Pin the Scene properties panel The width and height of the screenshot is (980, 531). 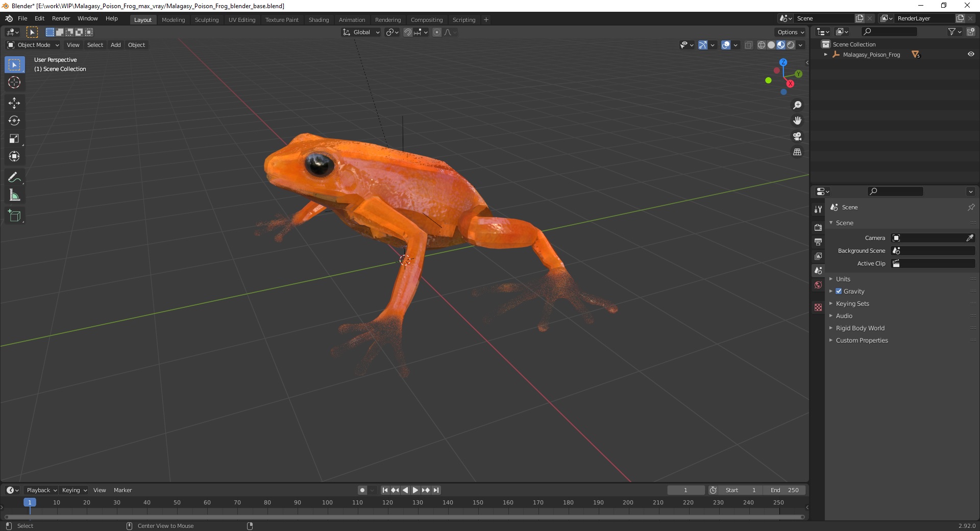coord(971,207)
